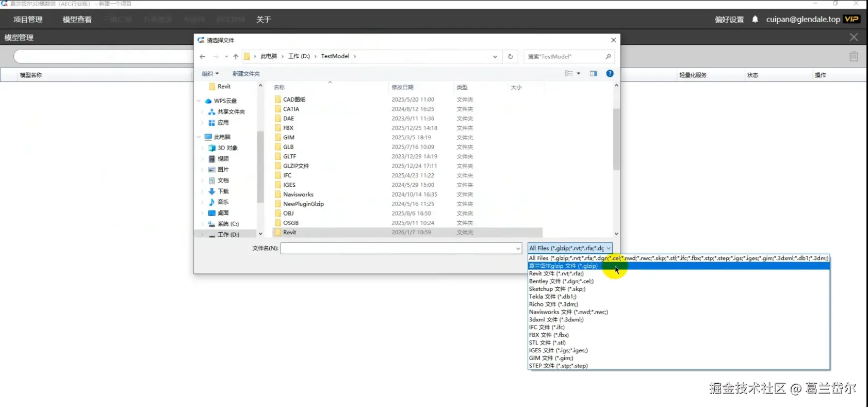868x407 pixels.
Task: Refresh the folder listing
Action: coord(511,57)
